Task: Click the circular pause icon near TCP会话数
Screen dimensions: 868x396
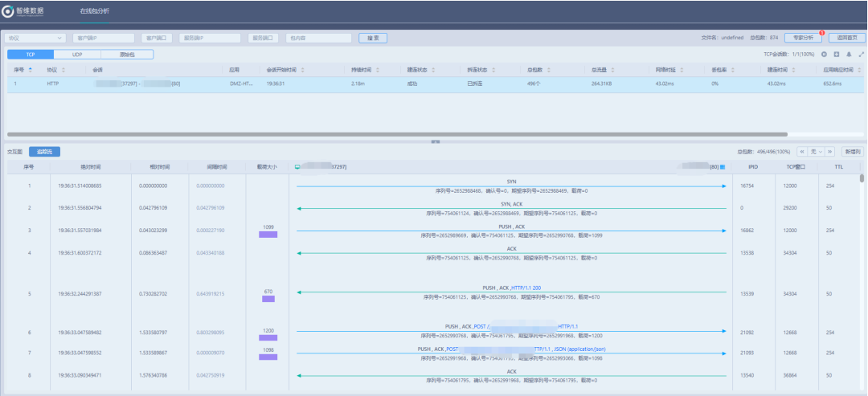Action: [x=825, y=55]
